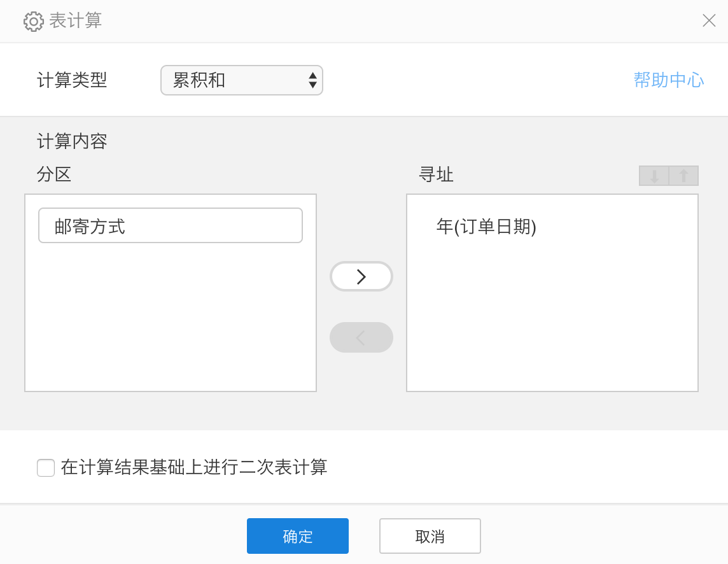
Task: Click the up-down arrows of 累积和 selector
Action: [x=312, y=80]
